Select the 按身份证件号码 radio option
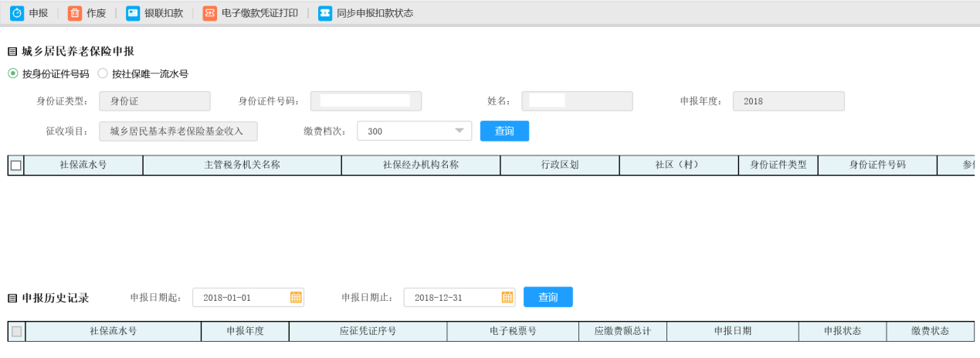Viewport: 980px width, 358px height. pyautogui.click(x=13, y=74)
